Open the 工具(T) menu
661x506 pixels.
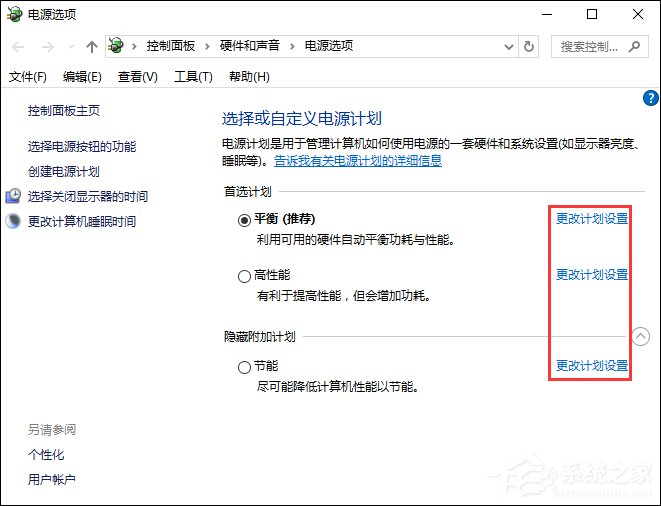(193, 77)
